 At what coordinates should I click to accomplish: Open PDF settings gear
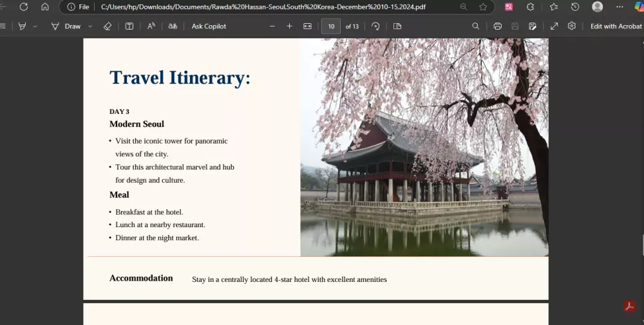(572, 26)
